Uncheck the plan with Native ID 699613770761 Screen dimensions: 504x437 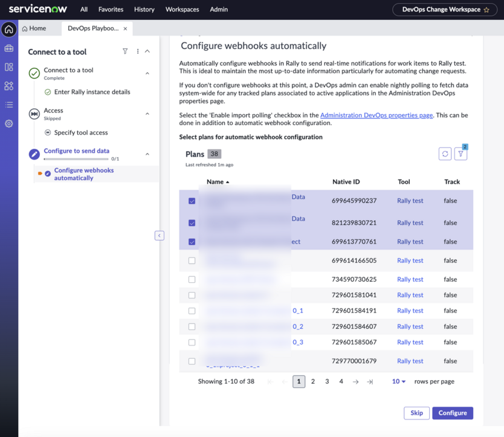(x=192, y=242)
